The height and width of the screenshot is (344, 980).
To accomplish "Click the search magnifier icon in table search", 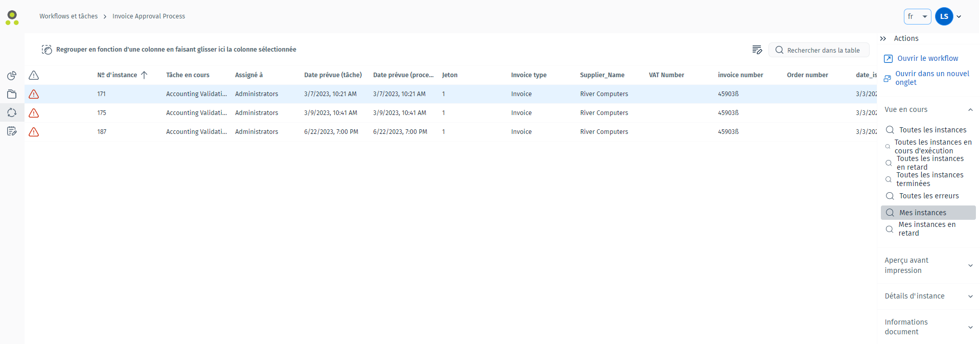I will click(779, 50).
